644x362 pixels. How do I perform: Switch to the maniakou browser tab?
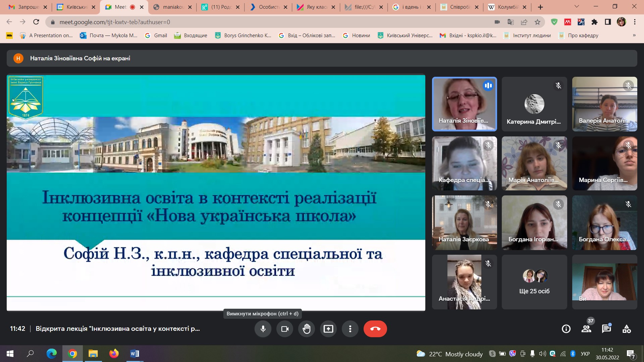coord(173,7)
